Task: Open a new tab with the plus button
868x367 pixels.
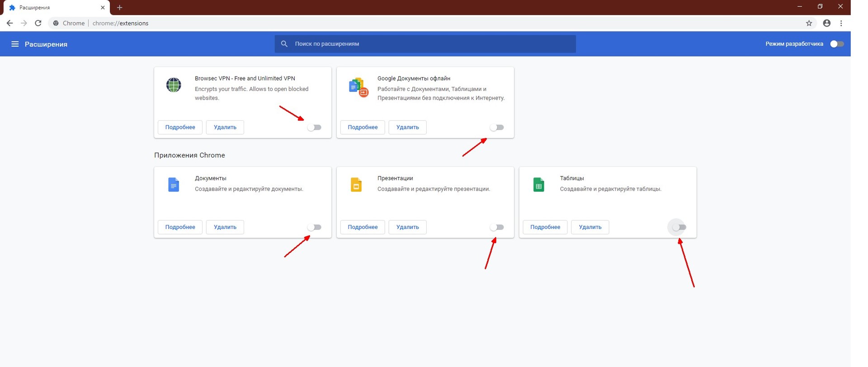Action: point(120,8)
